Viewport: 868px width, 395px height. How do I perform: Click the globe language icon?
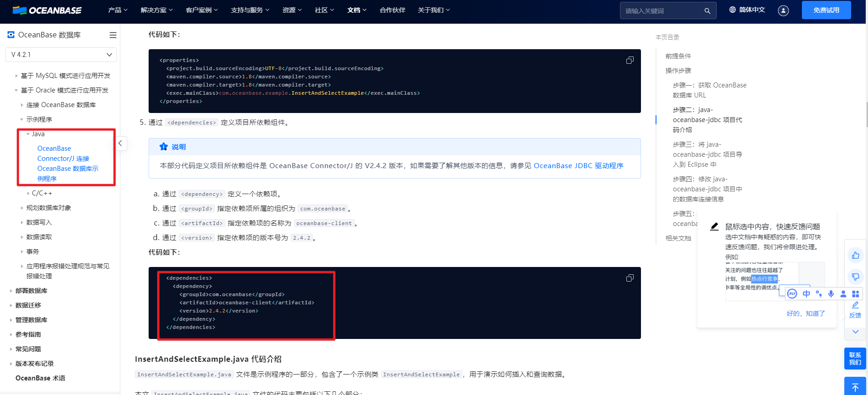tap(733, 10)
